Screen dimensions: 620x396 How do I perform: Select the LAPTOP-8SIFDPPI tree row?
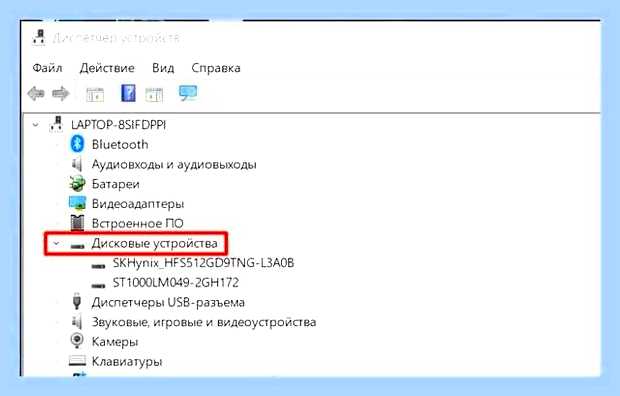[118, 125]
